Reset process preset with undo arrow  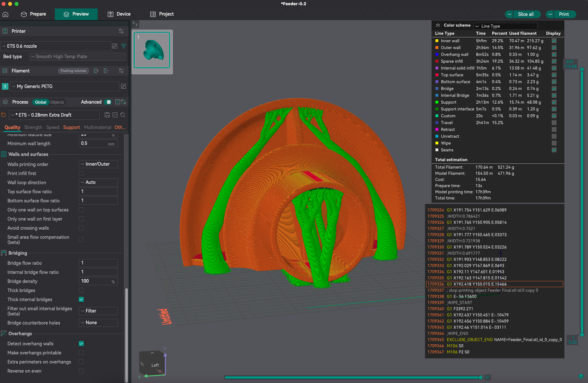pyautogui.click(x=4, y=115)
